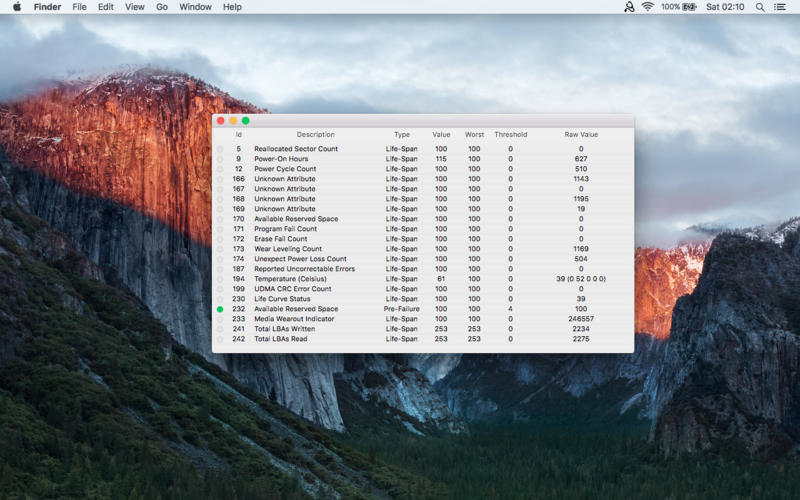Select the Power-On Hours row
The width and height of the screenshot is (800, 500).
[423, 159]
